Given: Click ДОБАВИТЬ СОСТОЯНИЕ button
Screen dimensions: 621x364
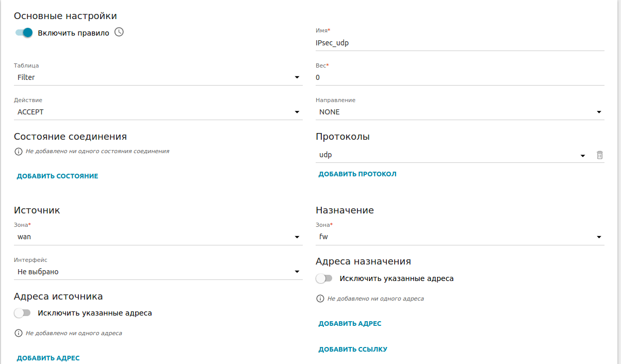Looking at the screenshot, I should (x=57, y=176).
